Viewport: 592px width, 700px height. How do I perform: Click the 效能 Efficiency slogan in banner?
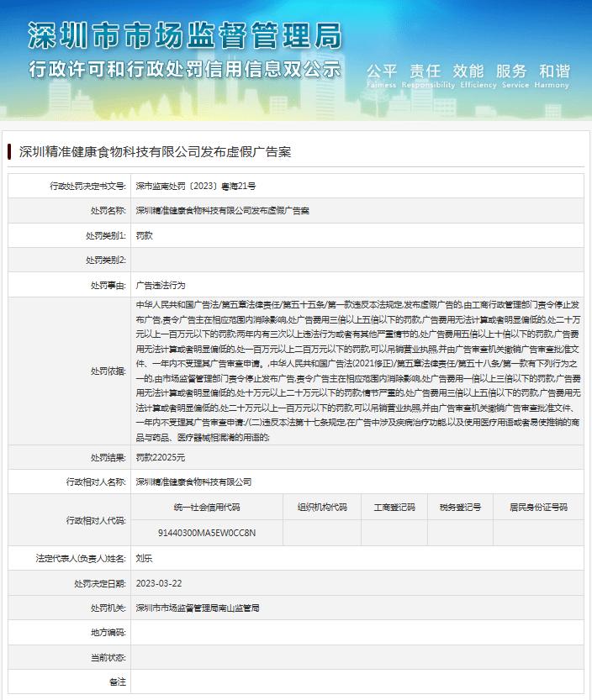(x=478, y=76)
